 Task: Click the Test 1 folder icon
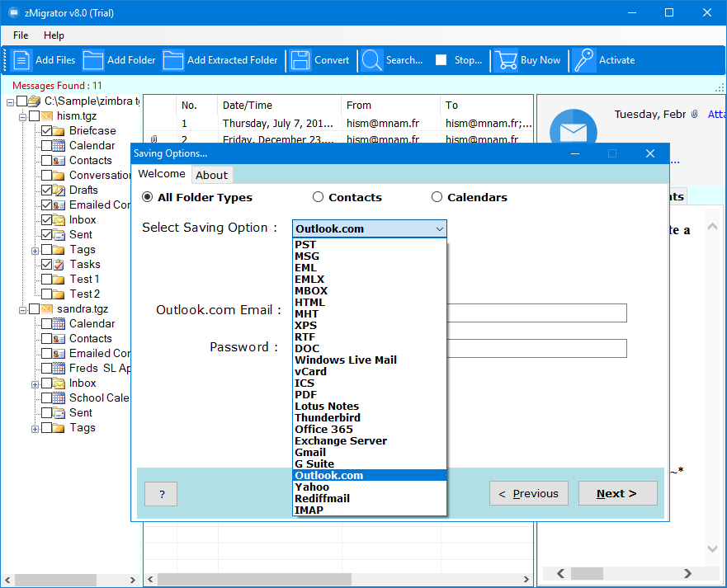(x=59, y=279)
